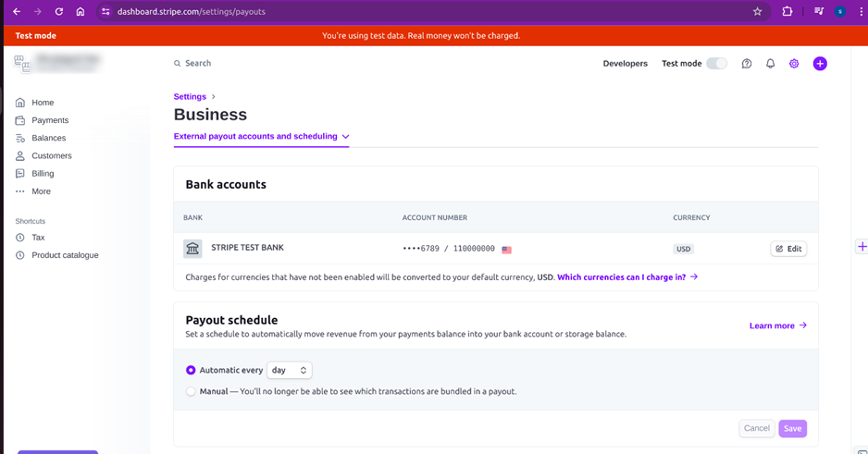Go to Balances in the sidebar
868x454 pixels.
(48, 138)
